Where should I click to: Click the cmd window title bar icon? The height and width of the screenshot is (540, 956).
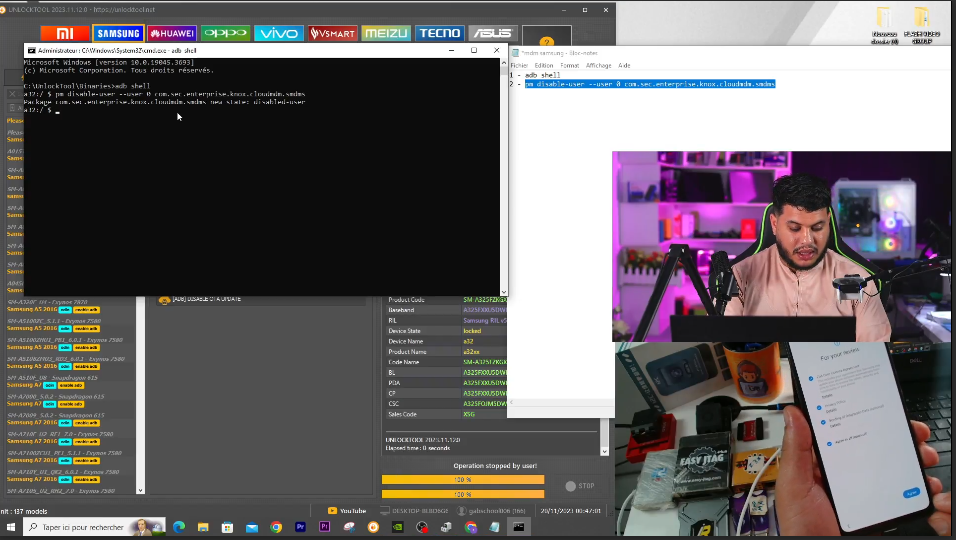click(31, 51)
